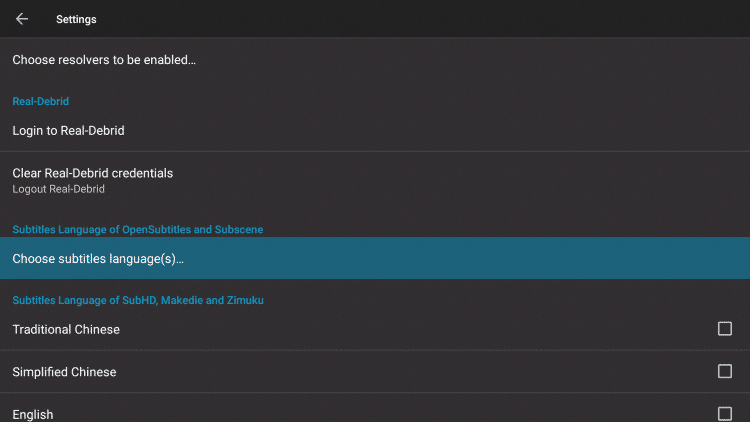
Task: Select the English language label
Action: (x=33, y=414)
